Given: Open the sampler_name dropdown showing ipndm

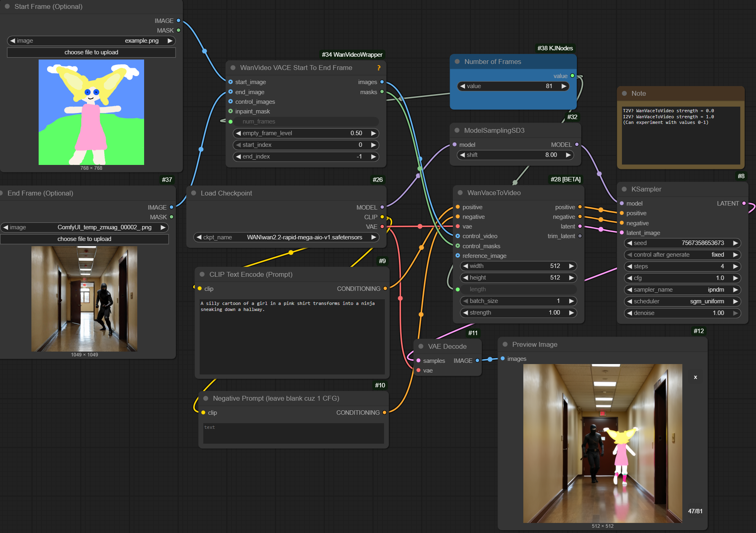Looking at the screenshot, I should (682, 290).
